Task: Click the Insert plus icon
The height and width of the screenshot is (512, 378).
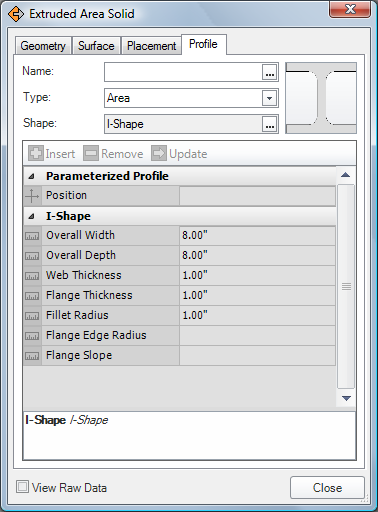Action: [x=36, y=153]
